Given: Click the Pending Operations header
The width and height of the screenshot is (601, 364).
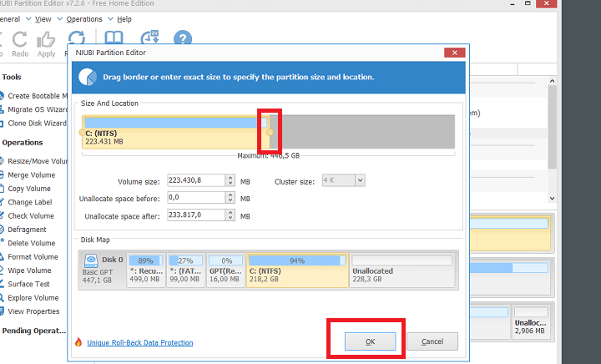Looking at the screenshot, I should click(x=34, y=331).
